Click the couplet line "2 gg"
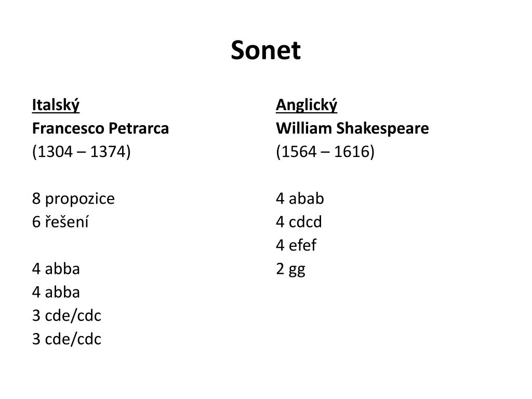 click(x=290, y=269)
